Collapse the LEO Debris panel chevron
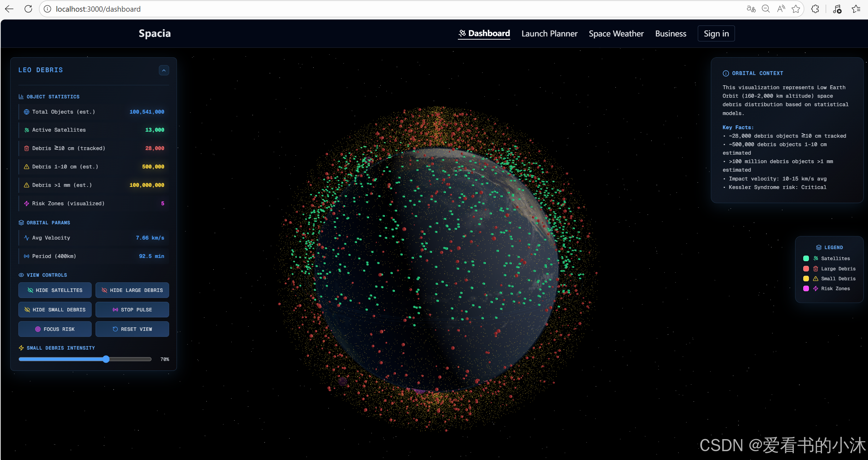The width and height of the screenshot is (868, 460). click(164, 70)
